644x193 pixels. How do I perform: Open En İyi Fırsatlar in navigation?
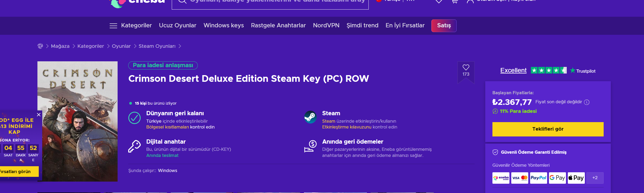pos(405,25)
